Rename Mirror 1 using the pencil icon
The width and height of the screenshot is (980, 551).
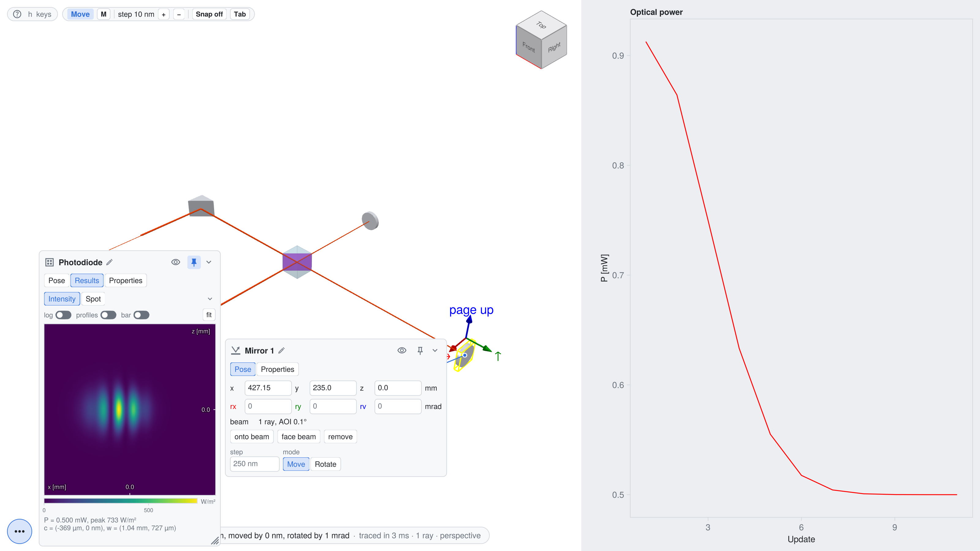[x=281, y=350]
